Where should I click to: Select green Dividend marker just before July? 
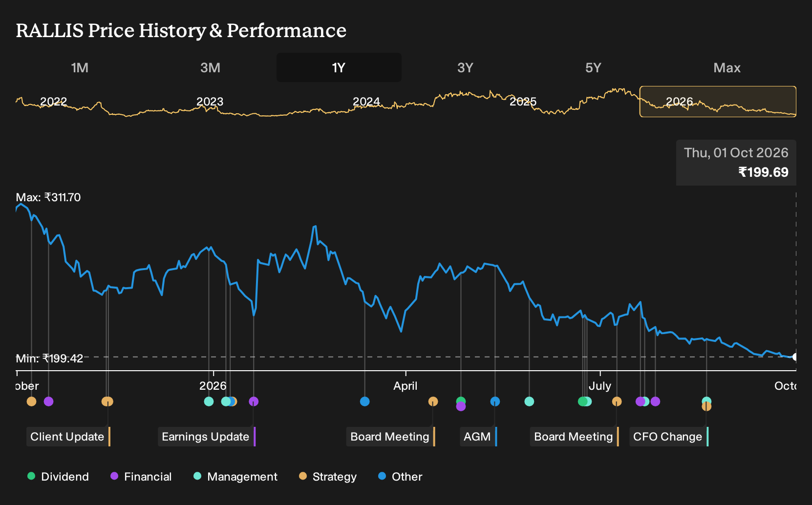[582, 401]
